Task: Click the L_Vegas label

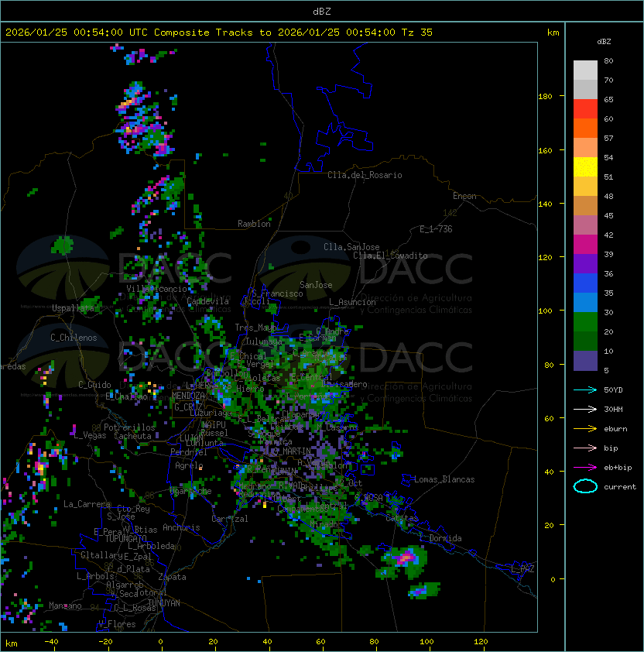Action: pyautogui.click(x=90, y=435)
